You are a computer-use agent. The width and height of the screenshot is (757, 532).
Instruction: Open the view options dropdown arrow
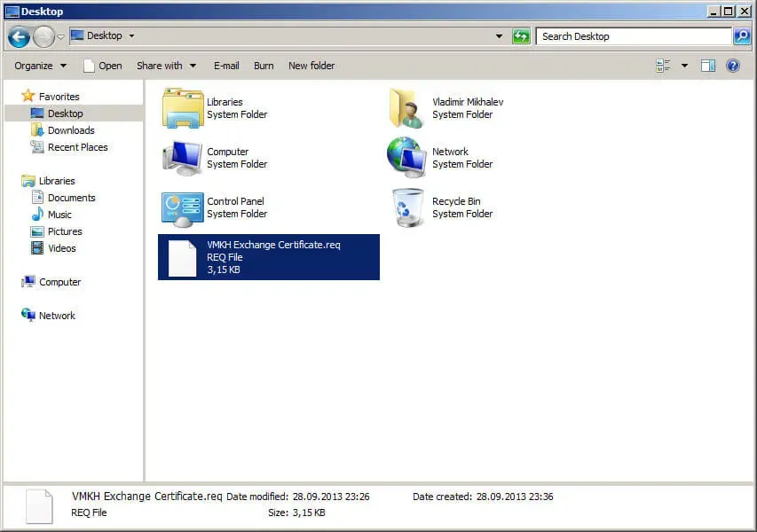coord(684,66)
